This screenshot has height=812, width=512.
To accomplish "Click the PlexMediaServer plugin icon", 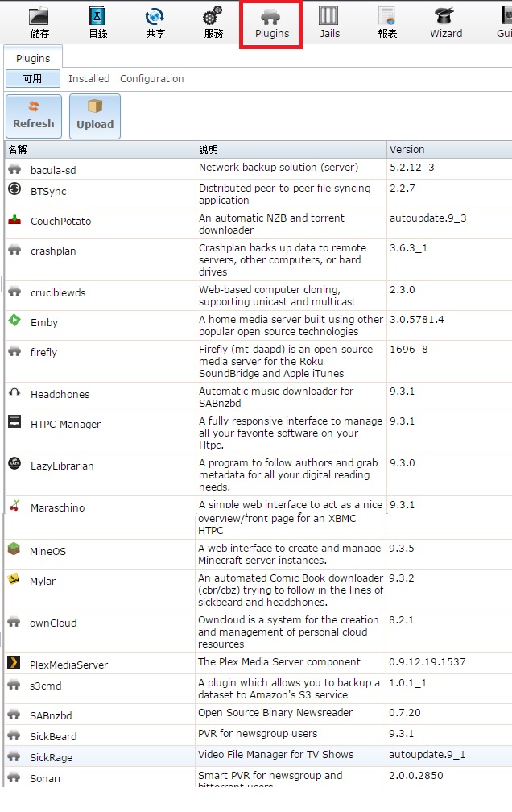I will 14,663.
